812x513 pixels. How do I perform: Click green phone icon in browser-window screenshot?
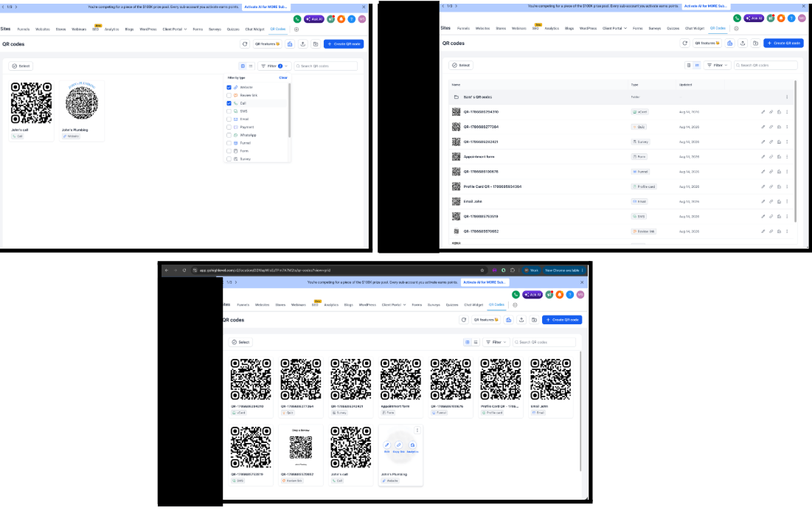(x=516, y=295)
